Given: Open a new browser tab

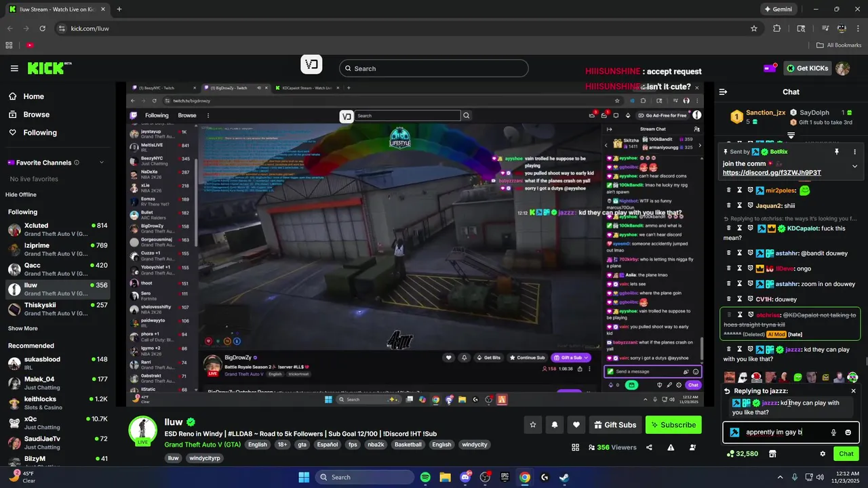Looking at the screenshot, I should [119, 9].
